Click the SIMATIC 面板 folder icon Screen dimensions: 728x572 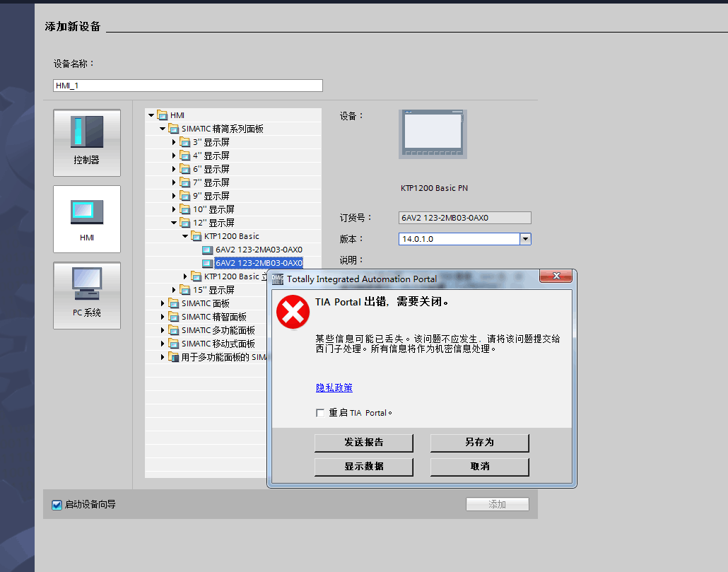coord(174,303)
